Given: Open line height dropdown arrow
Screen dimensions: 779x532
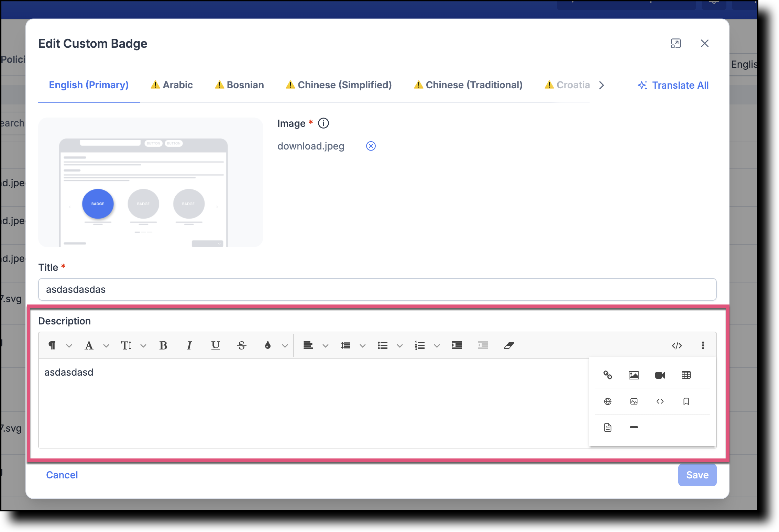Looking at the screenshot, I should point(362,346).
